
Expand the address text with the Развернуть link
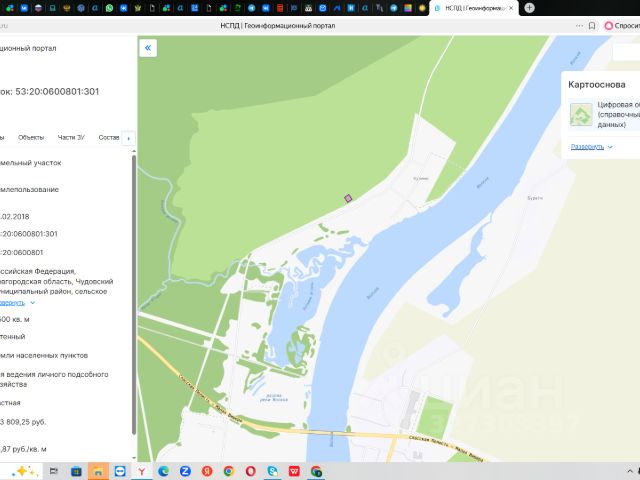click(x=17, y=302)
